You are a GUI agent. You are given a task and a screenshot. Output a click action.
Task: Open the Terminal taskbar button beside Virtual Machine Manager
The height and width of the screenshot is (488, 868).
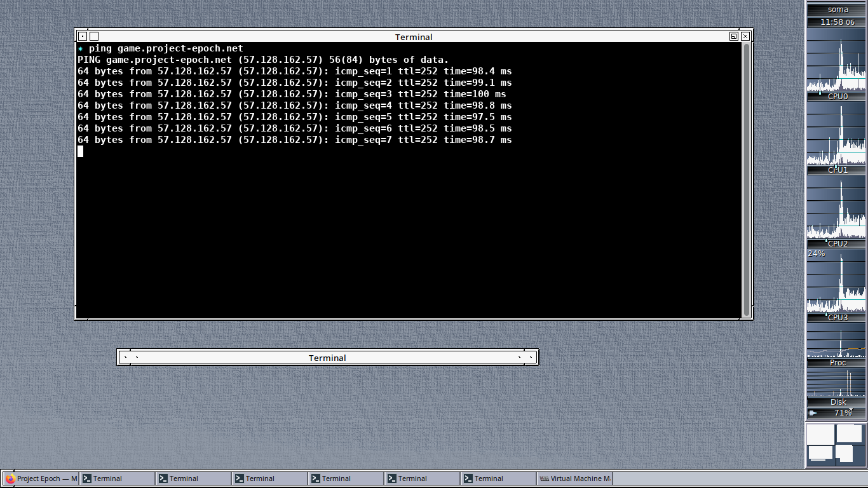tap(498, 478)
